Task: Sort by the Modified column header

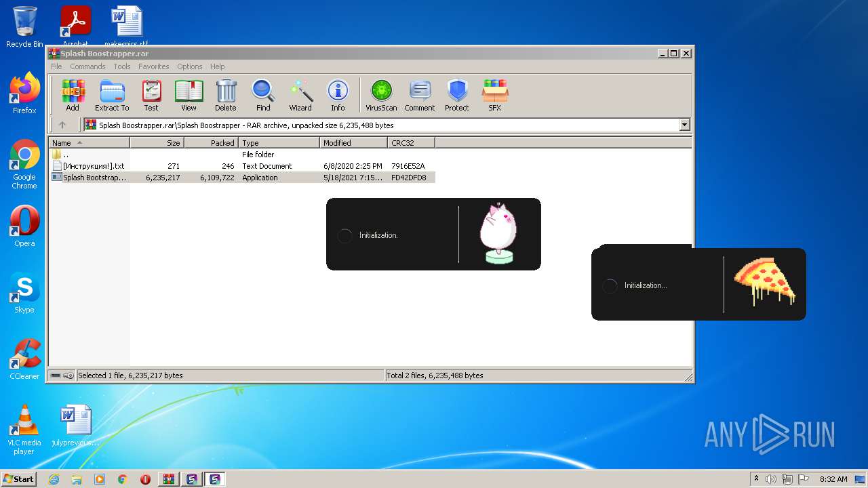Action: click(x=353, y=143)
